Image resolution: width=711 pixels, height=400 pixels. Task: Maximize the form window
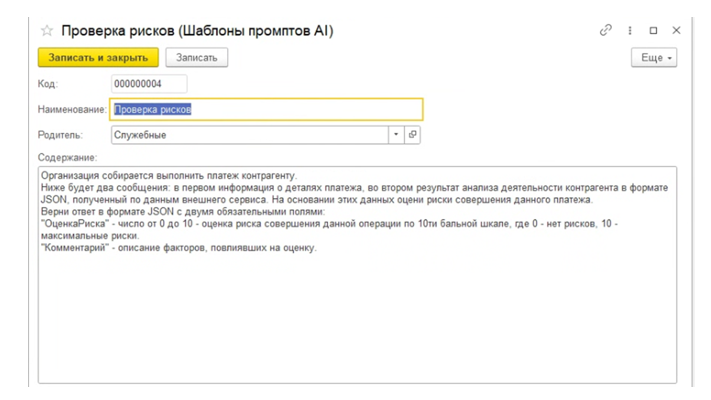click(654, 31)
